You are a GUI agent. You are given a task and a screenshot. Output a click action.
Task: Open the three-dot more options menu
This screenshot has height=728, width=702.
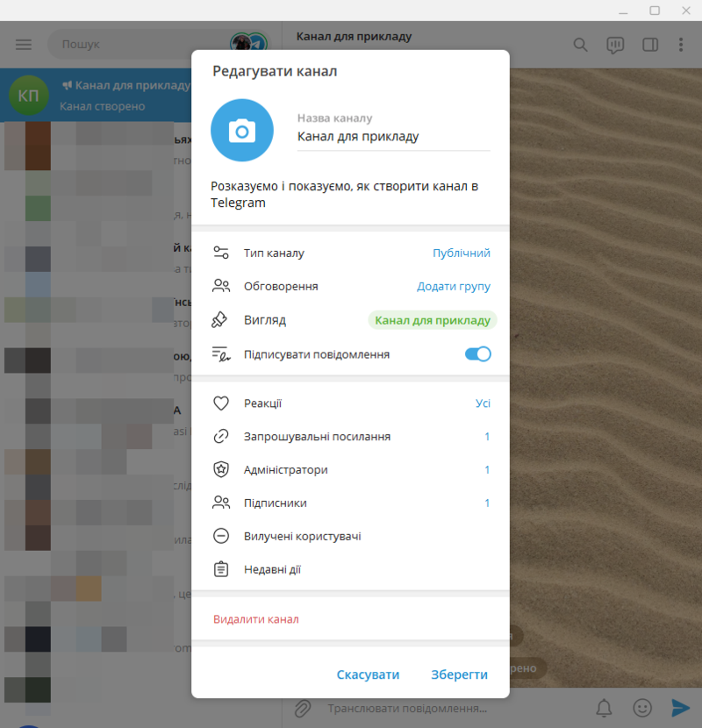click(681, 45)
